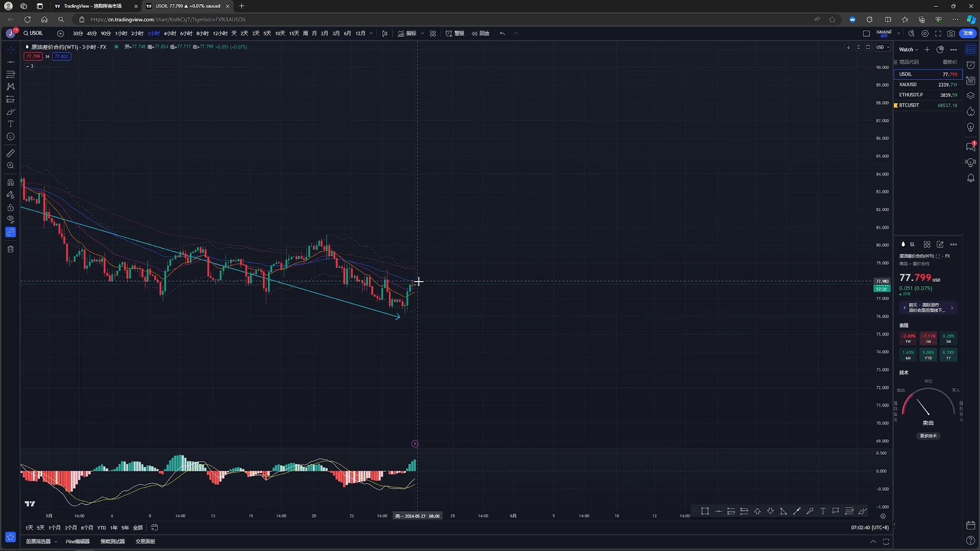Screen dimensions: 980x551
Task: Open the patterns tool in left toolbar
Action: (x=10, y=87)
